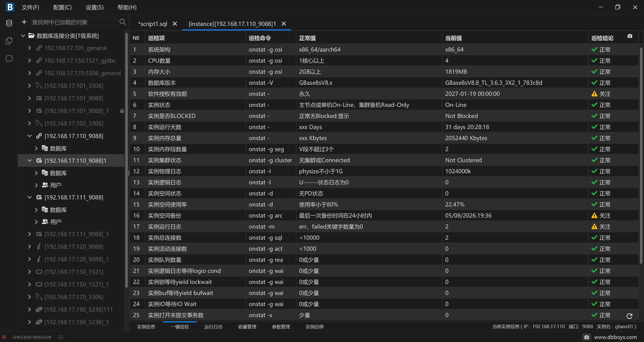644x342 pixels.
Task: Click the task list icon in status bar
Action: pos(61,337)
